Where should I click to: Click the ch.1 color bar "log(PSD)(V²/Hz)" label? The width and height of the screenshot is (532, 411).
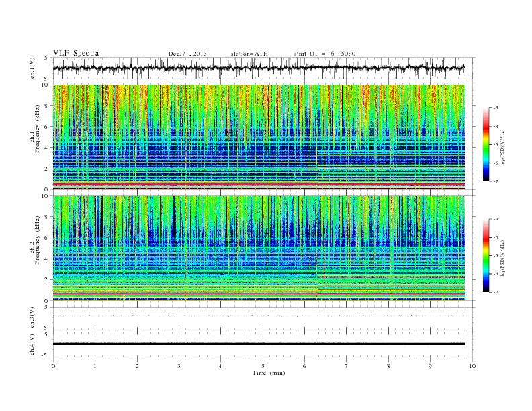click(503, 147)
